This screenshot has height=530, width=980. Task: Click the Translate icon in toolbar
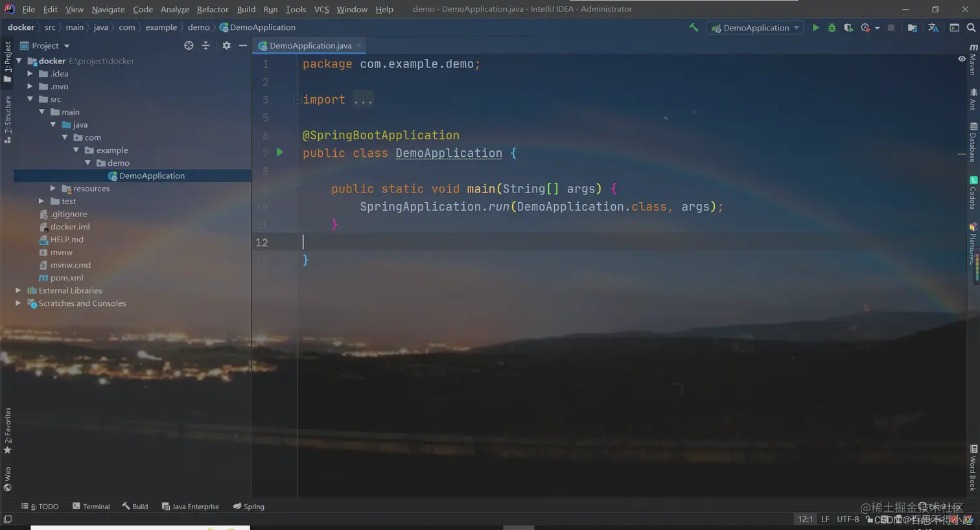(x=933, y=28)
